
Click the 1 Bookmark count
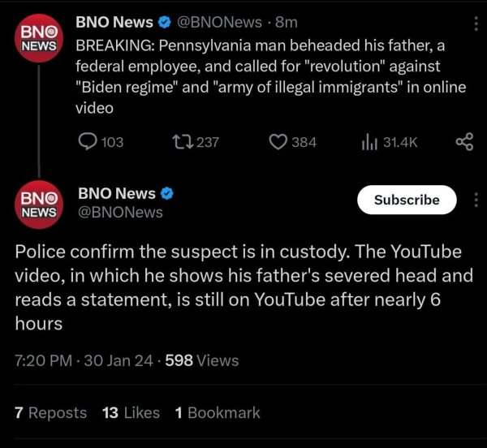[x=218, y=413]
